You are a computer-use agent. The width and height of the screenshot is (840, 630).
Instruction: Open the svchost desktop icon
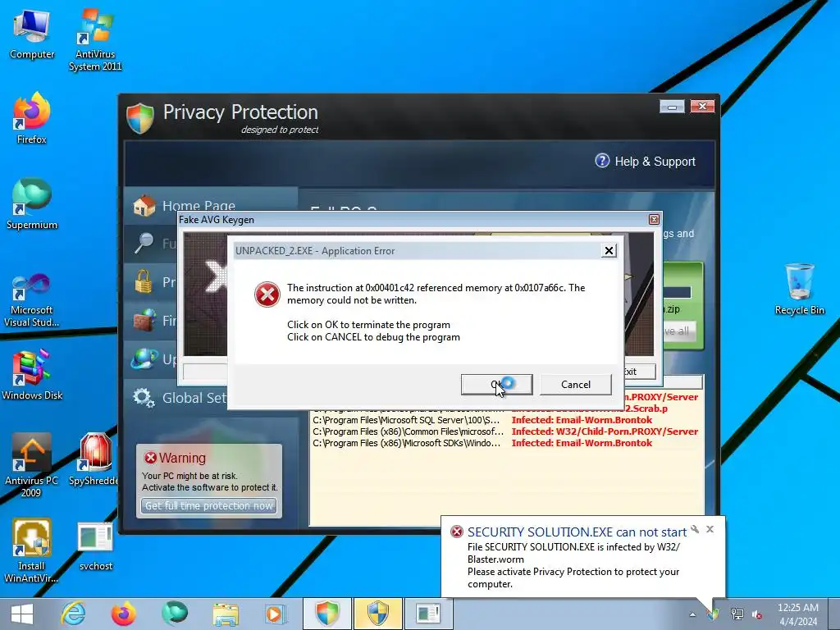pos(95,546)
